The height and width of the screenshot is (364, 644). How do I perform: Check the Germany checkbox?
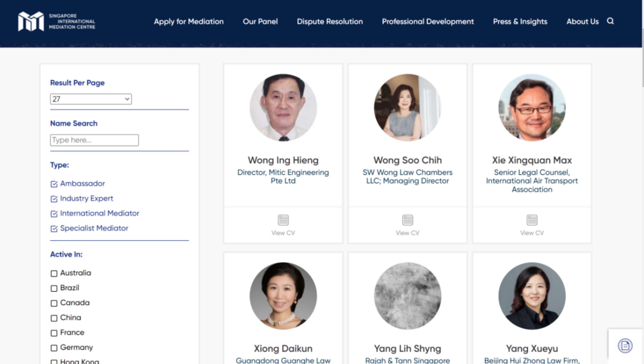(54, 348)
